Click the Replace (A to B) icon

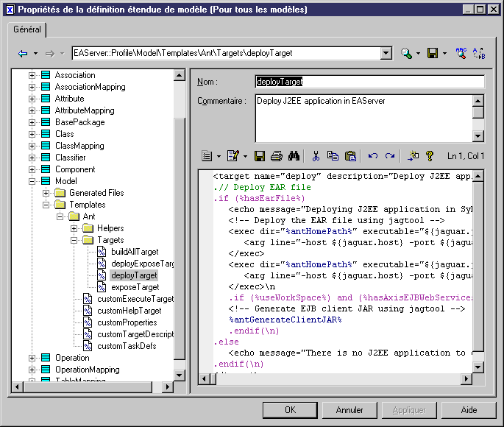(479, 54)
